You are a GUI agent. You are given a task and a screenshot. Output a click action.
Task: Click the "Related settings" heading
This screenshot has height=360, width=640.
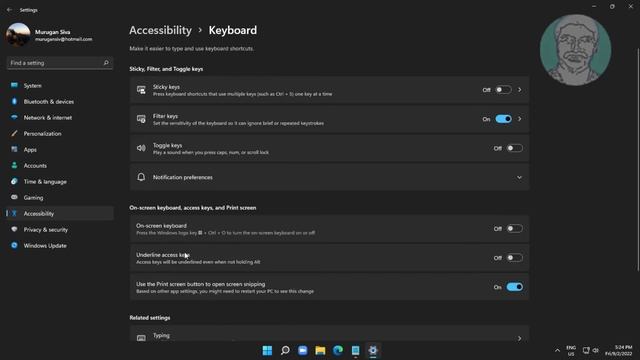coord(150,318)
